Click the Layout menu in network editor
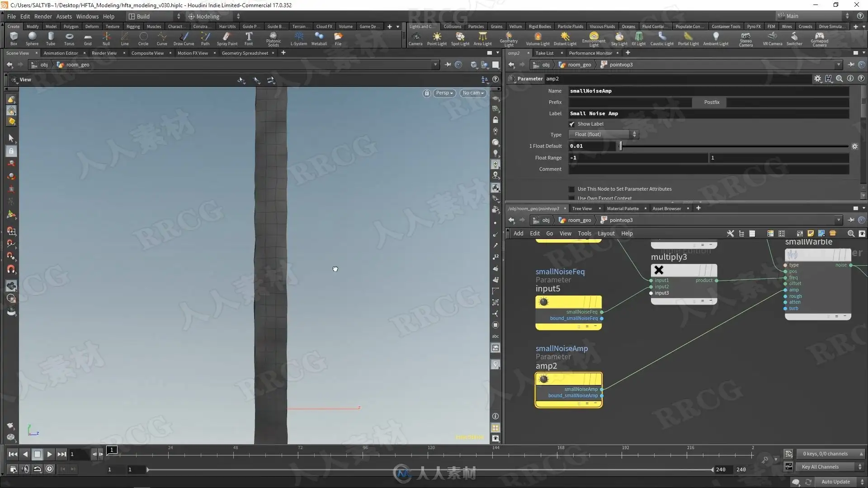The height and width of the screenshot is (488, 868). click(x=606, y=234)
